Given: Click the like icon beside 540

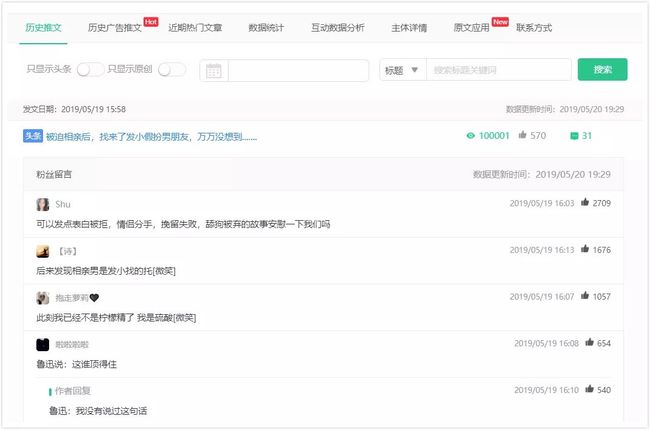Looking at the screenshot, I should tap(589, 389).
